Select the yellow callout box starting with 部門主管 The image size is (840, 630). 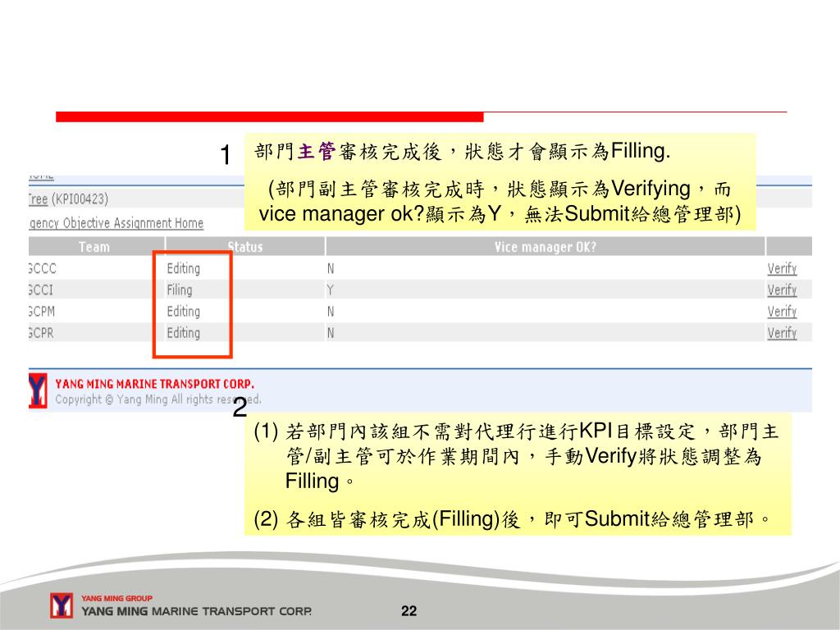[500, 182]
